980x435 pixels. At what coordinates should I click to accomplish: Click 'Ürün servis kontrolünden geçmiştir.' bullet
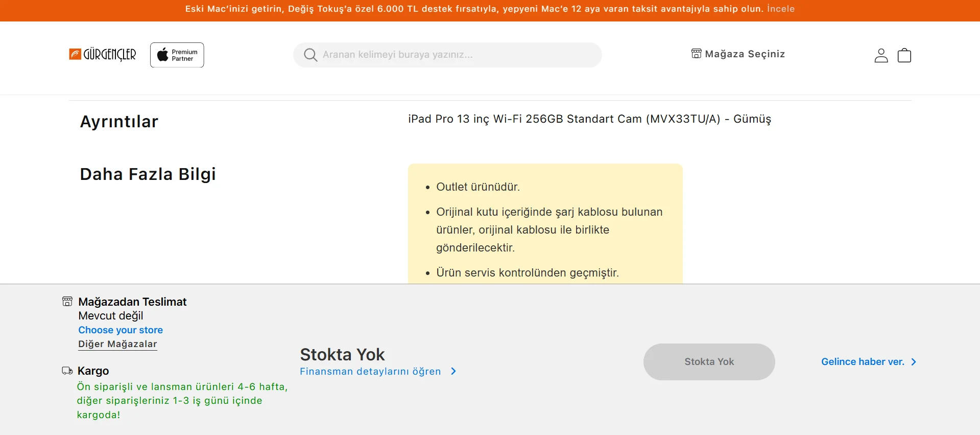(528, 273)
